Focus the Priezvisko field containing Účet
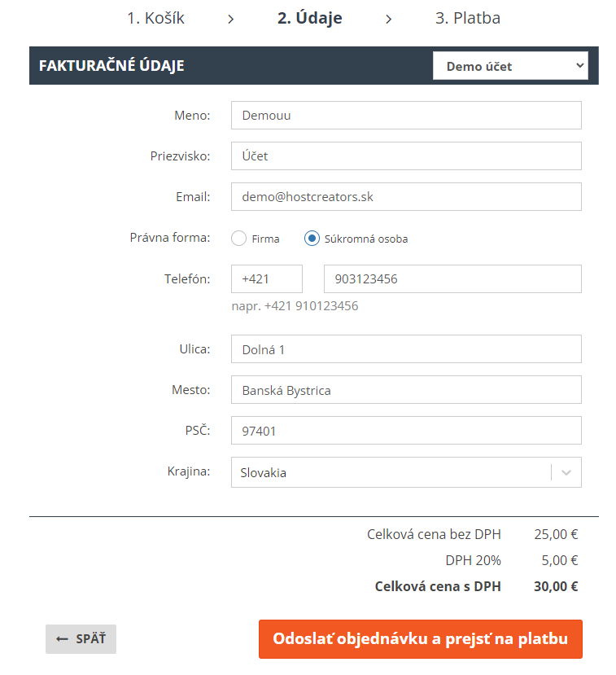The image size is (616, 675). (406, 156)
